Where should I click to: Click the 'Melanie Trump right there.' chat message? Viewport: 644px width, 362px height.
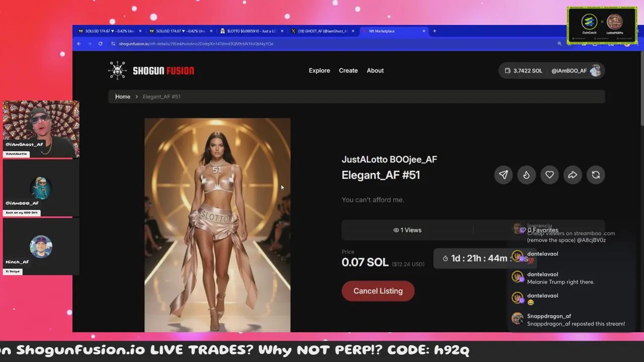[560, 282]
